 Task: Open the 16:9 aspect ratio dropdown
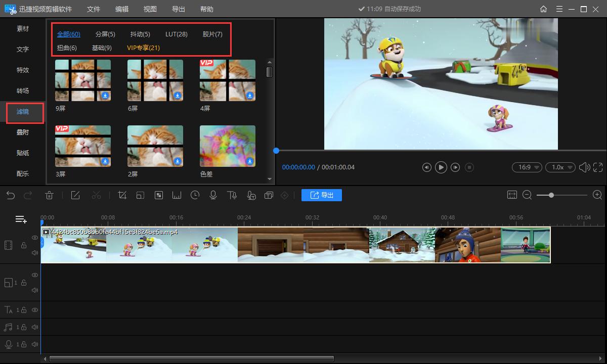coord(527,167)
